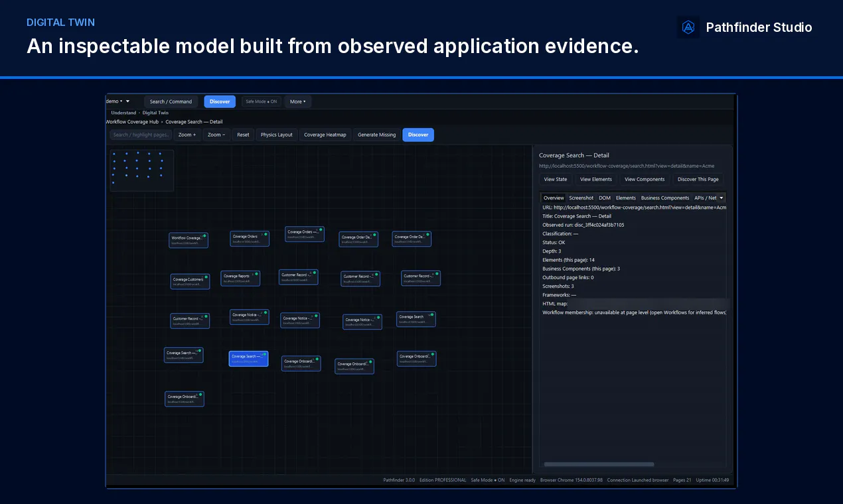Open the detail tabs overflow arrow
The height and width of the screenshot is (504, 843).
point(722,198)
